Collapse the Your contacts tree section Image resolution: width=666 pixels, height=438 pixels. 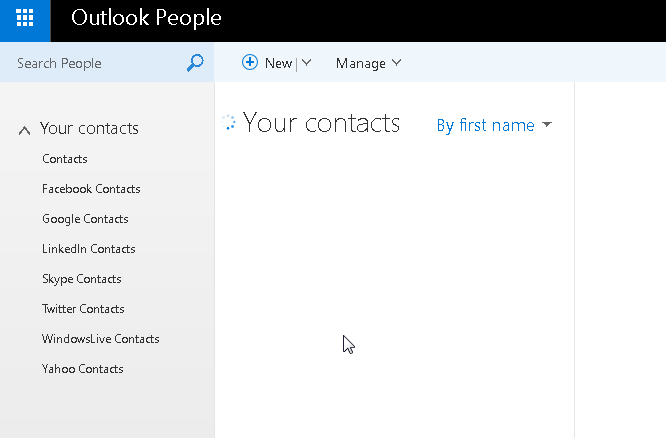click(25, 130)
